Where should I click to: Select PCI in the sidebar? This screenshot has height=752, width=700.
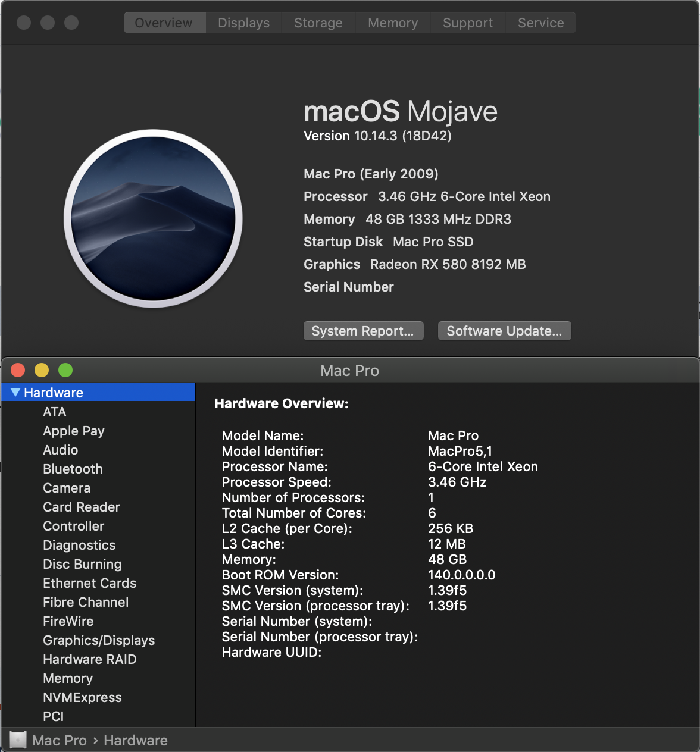[x=54, y=716]
